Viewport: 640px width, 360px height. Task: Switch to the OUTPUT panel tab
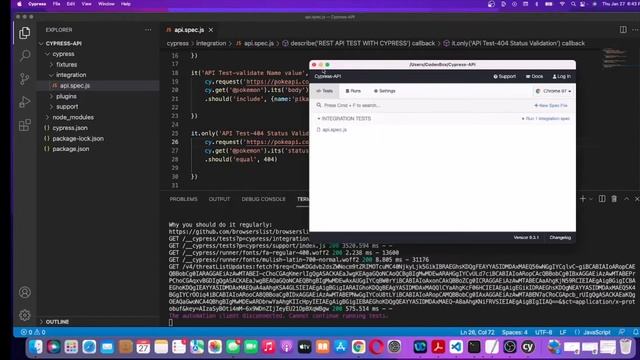coord(219,199)
